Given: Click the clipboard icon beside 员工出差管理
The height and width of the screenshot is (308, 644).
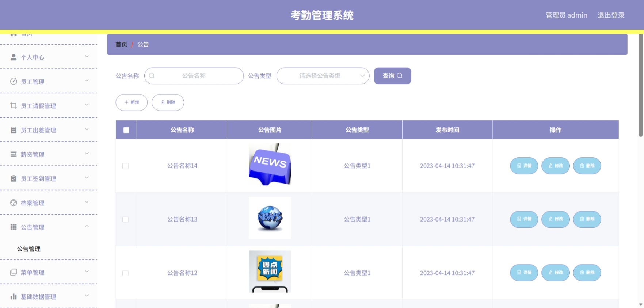Looking at the screenshot, I should pos(14,130).
